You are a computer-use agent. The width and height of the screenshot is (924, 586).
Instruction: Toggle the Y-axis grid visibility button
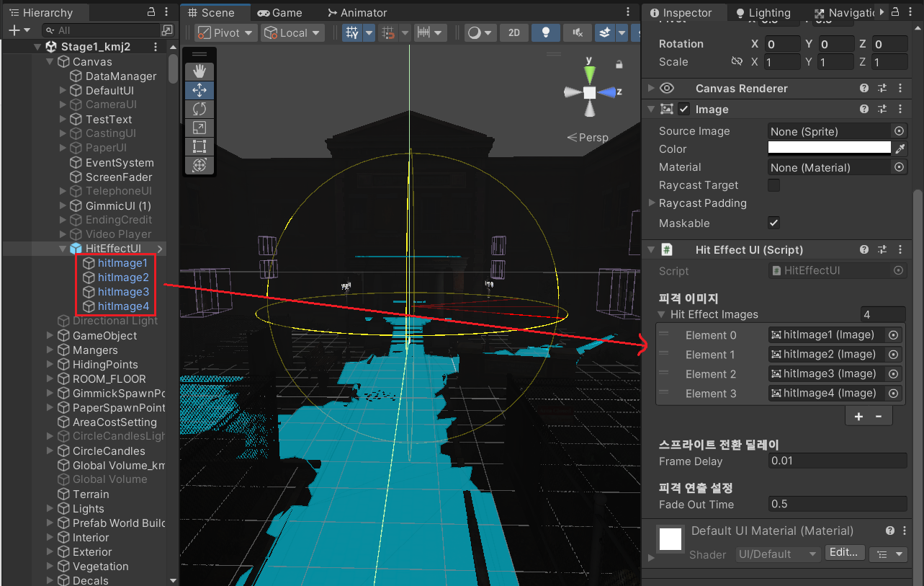(351, 33)
